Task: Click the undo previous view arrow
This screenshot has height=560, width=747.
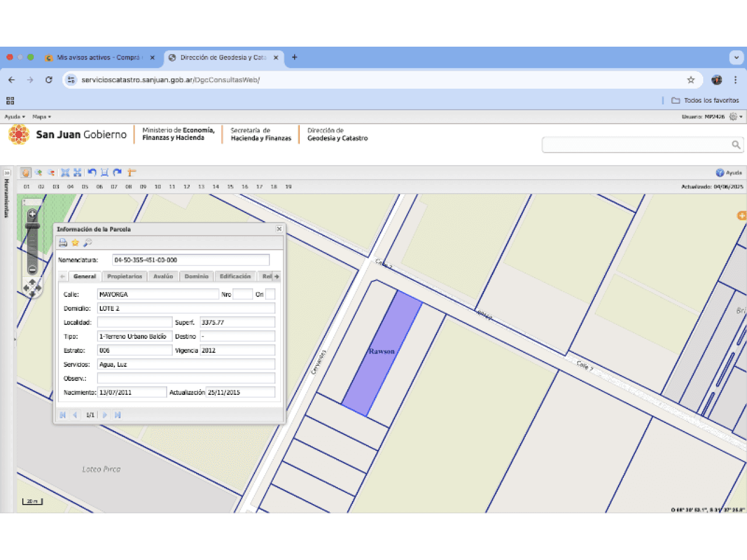Action: (92, 172)
